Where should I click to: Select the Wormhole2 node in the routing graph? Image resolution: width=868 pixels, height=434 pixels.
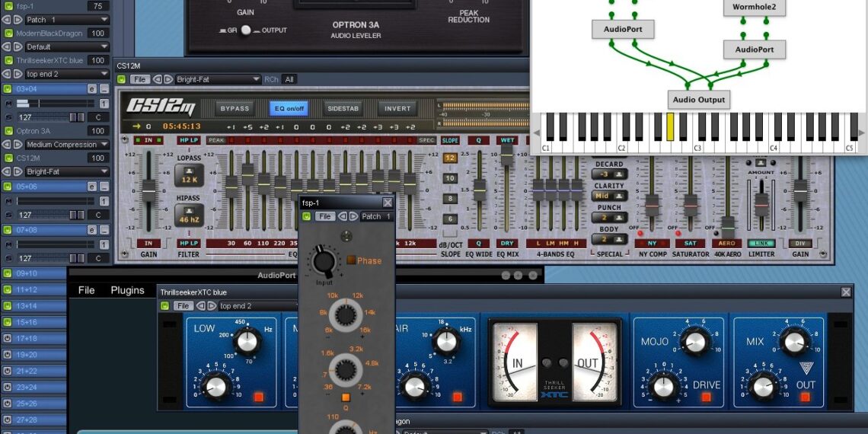click(754, 7)
